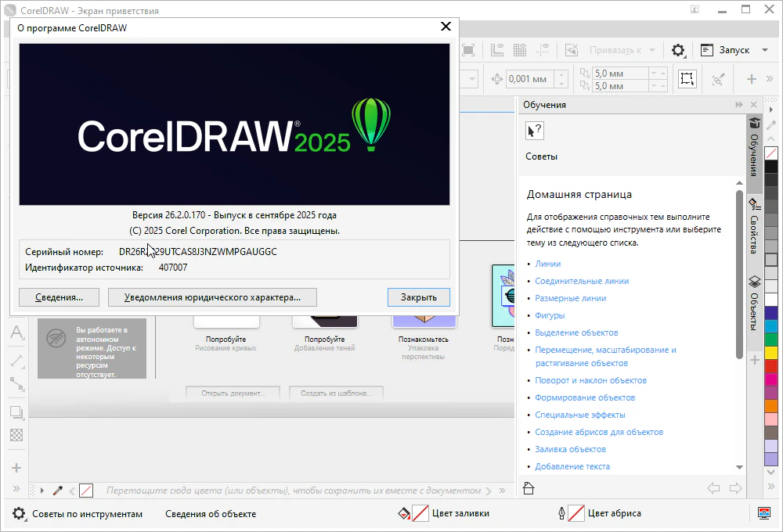Click the Options gear icon in toolbar

tap(678, 50)
